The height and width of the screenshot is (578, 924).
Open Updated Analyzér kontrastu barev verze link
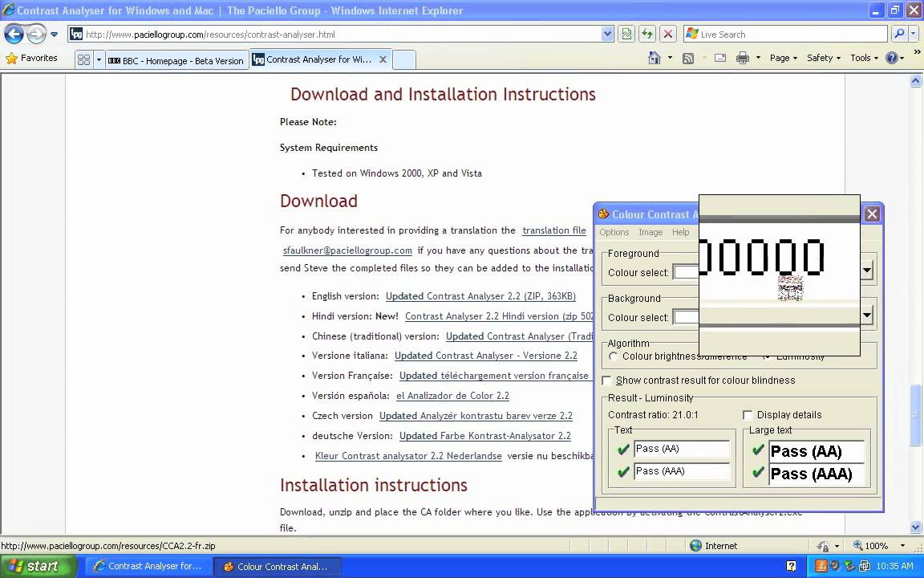click(476, 416)
